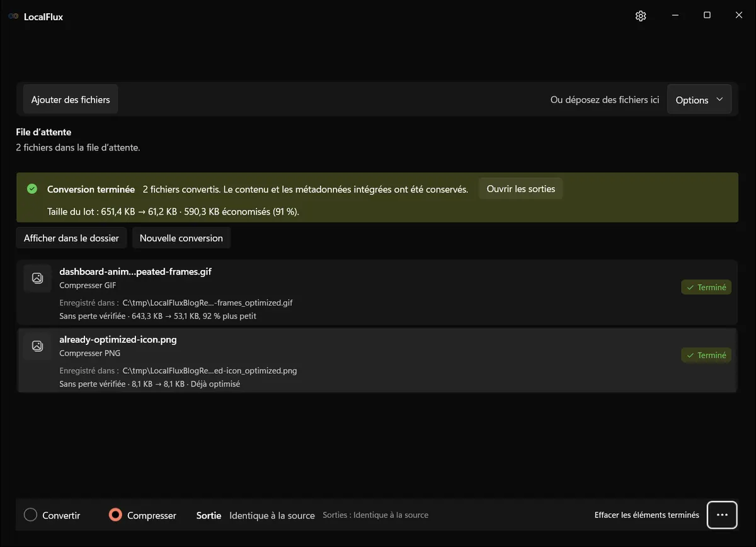This screenshot has width=756, height=547.
Task: Click the PNG output path ending ed-icon_optimized.png
Action: 210,371
